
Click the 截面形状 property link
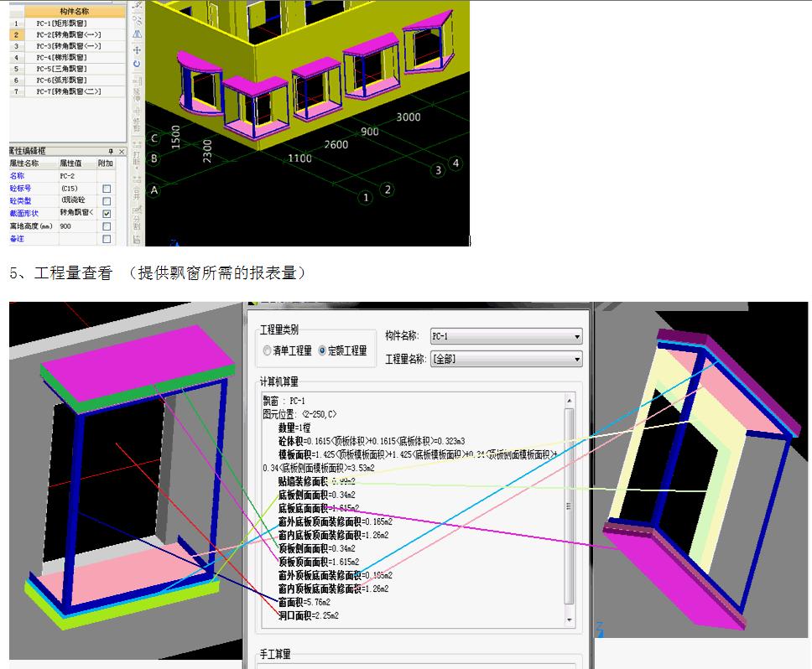coord(23,213)
